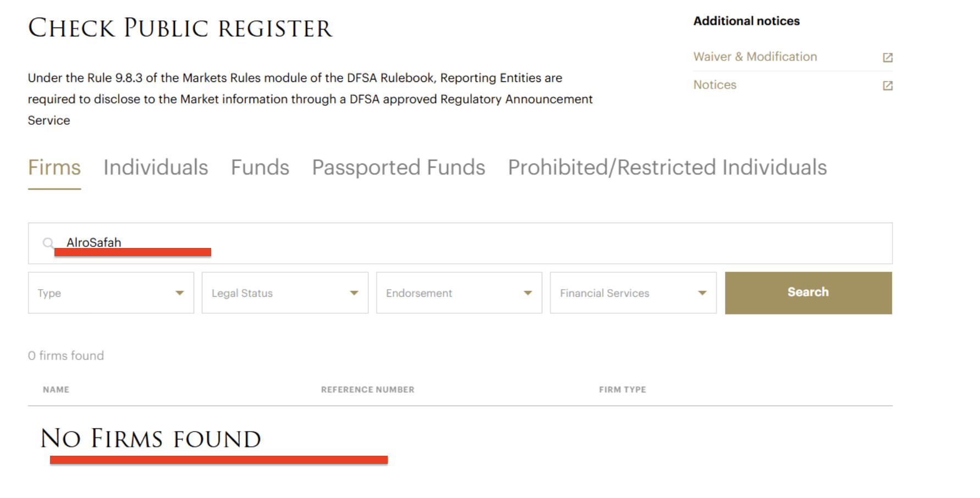Screen dimensions: 980x498
Task: Open the Prohibited/Restricted Individuals tab
Action: click(x=667, y=167)
